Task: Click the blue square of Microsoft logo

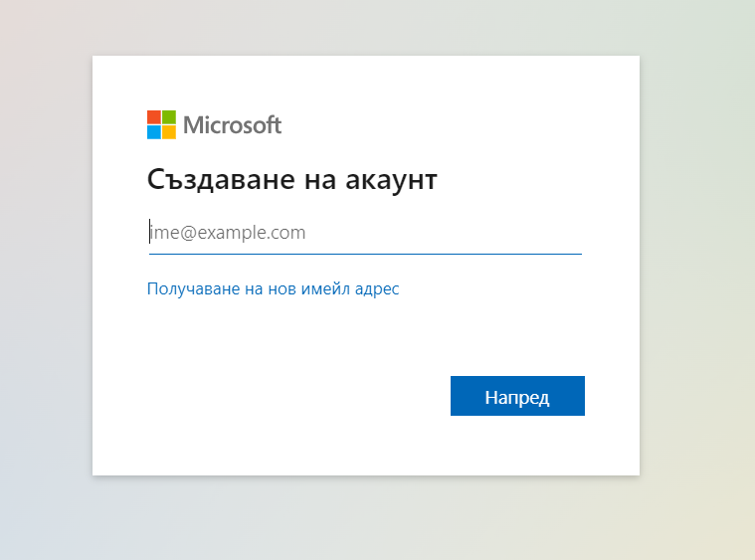Action: (154, 132)
